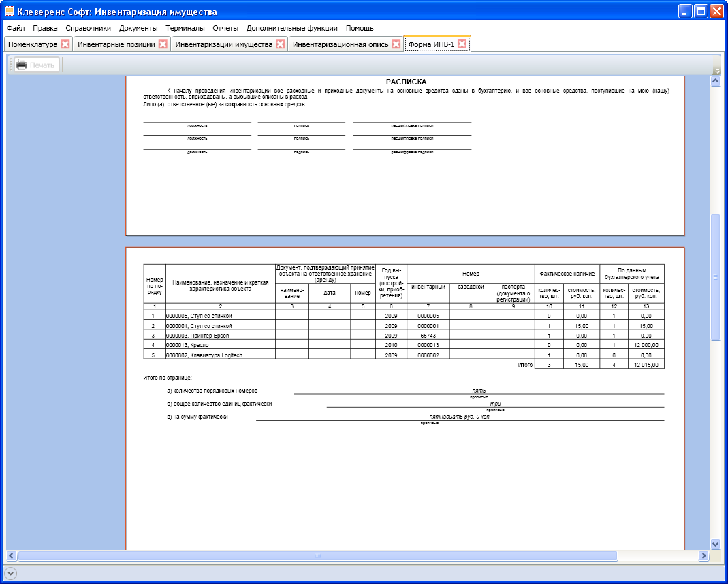
Task: Click row '0000003, Принтер Epson'
Action: click(403, 336)
